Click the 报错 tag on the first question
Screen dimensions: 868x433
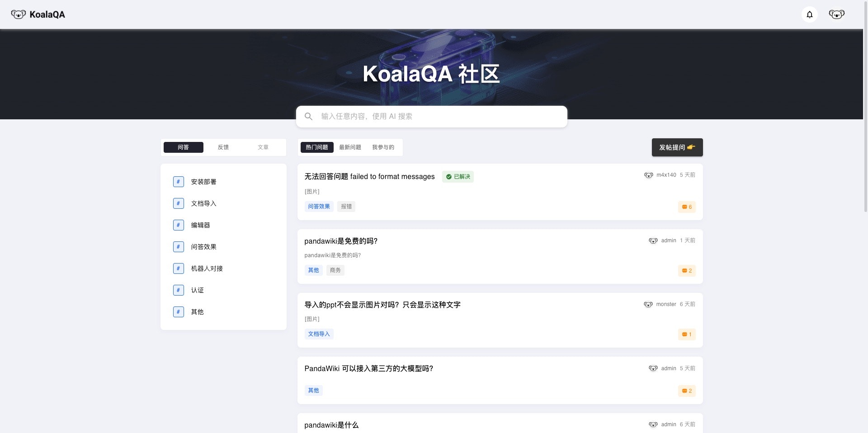pos(346,207)
